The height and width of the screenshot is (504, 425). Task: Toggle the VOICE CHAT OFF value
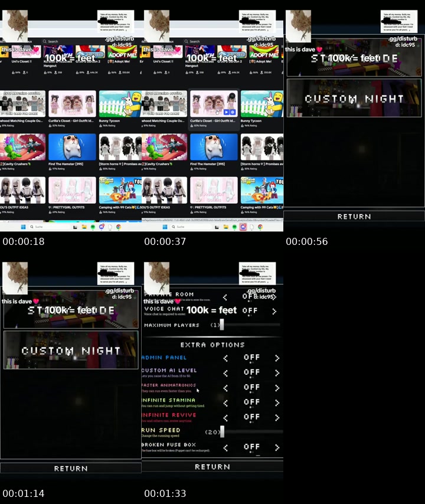pyautogui.click(x=250, y=310)
